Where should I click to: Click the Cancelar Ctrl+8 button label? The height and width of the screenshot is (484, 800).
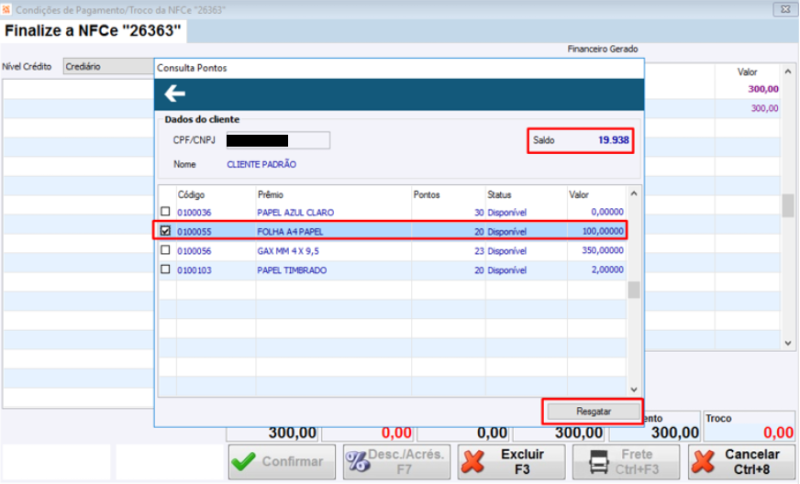pos(752,462)
